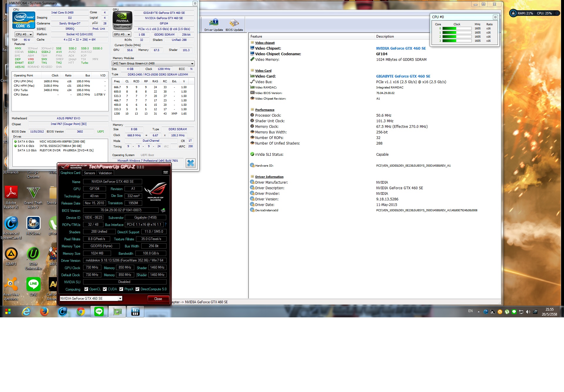Click GPU-Z screenshot camera icon
Image resolution: width=564 pixels, height=392 pixels.
166,172
